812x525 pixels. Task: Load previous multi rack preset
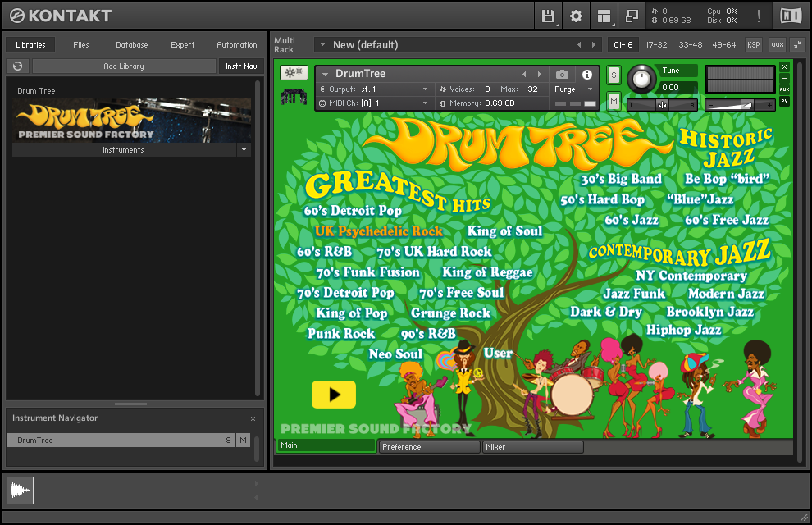(579, 45)
